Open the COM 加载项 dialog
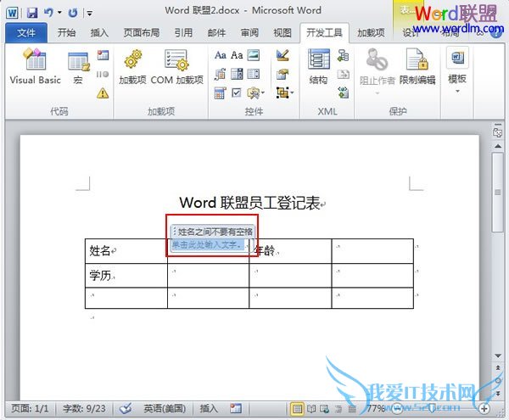This screenshot has width=509, height=420. (x=176, y=66)
